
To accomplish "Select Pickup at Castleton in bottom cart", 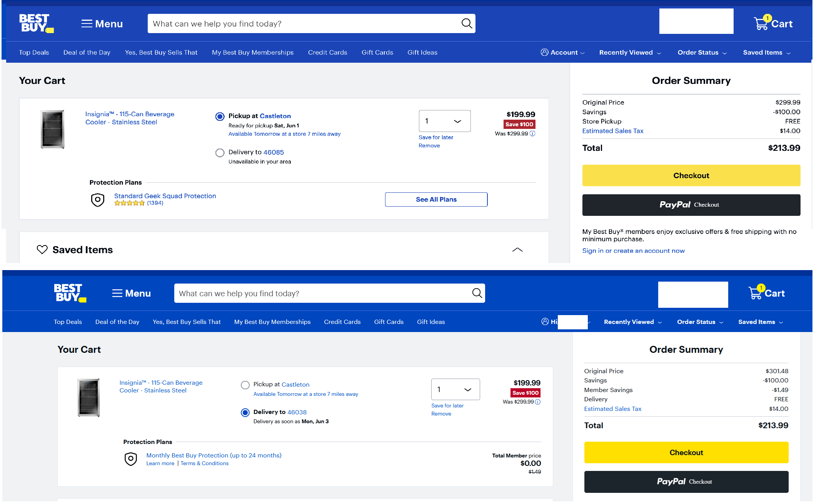I will coord(245,385).
